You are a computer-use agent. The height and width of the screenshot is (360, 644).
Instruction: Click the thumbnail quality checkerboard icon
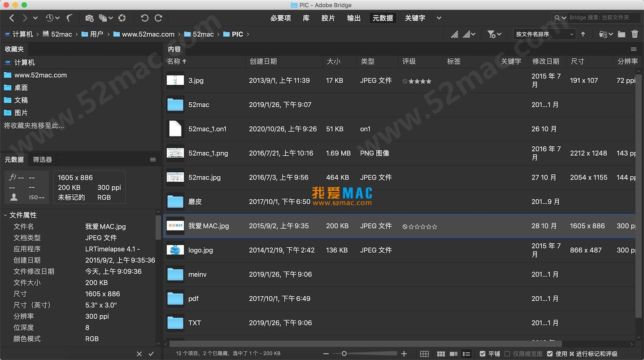455,34
